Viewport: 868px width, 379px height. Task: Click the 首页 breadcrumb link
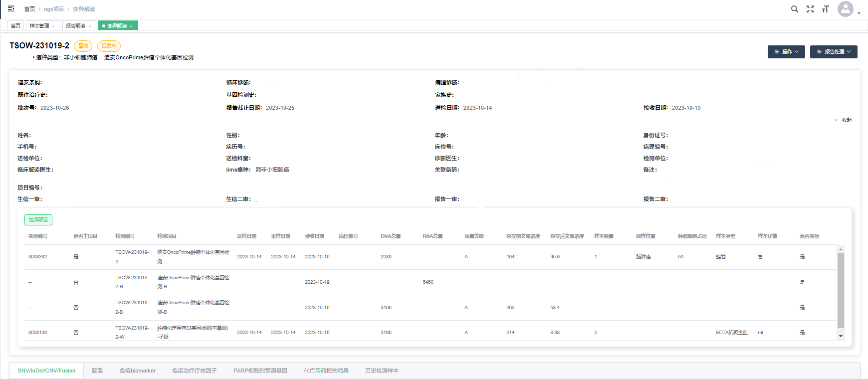pos(29,9)
